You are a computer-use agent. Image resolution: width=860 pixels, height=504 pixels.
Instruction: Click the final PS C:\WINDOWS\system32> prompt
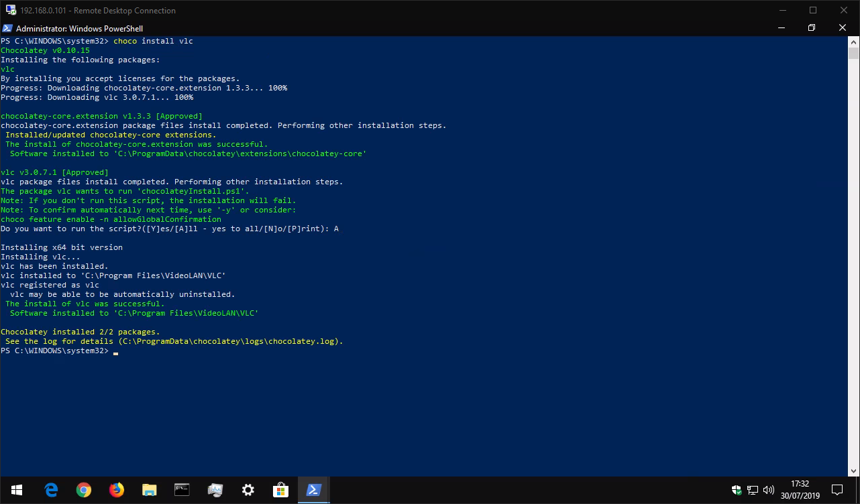coord(54,351)
